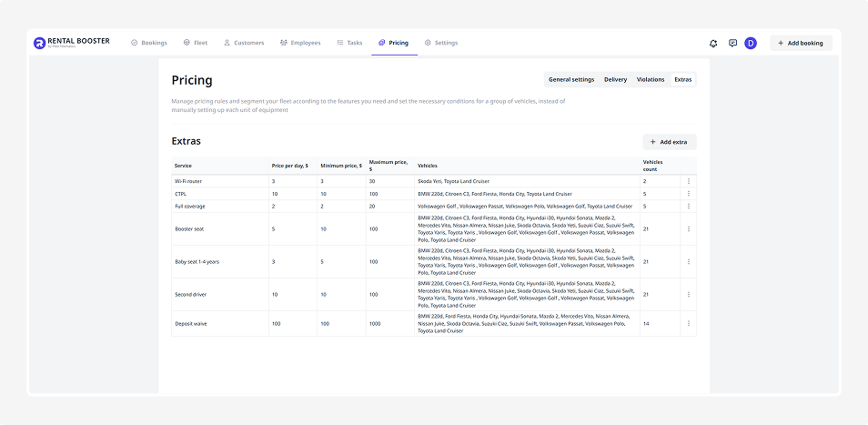Viewport: 868px width, 425px height.
Task: Open the Employees tab
Action: pyautogui.click(x=300, y=43)
